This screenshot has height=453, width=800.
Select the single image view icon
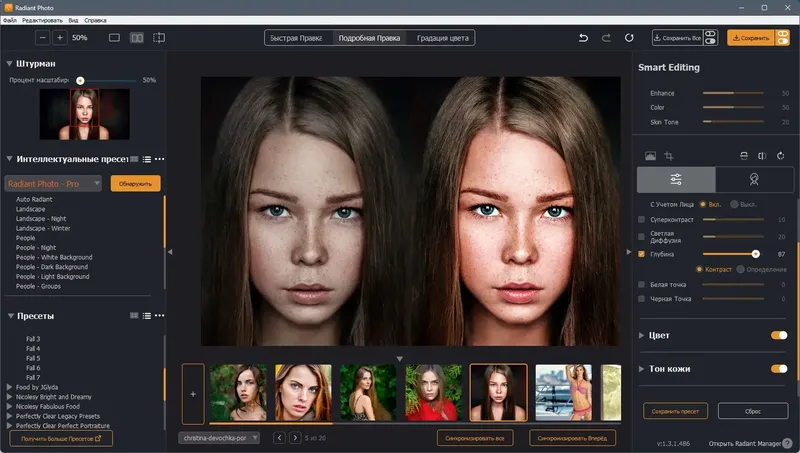point(114,38)
